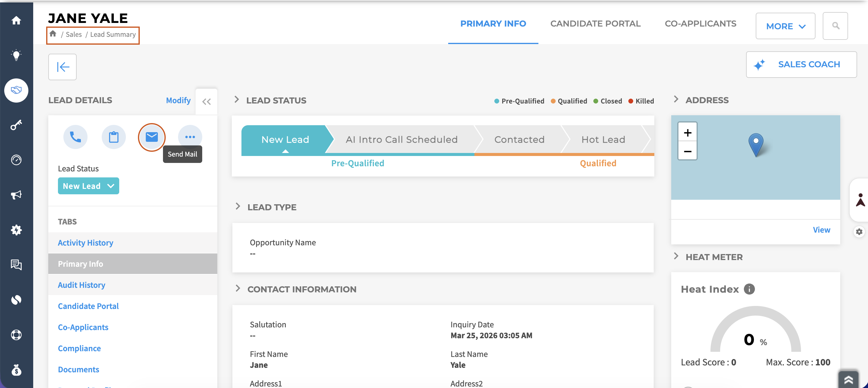Open the money bag sidebar icon

click(x=16, y=370)
